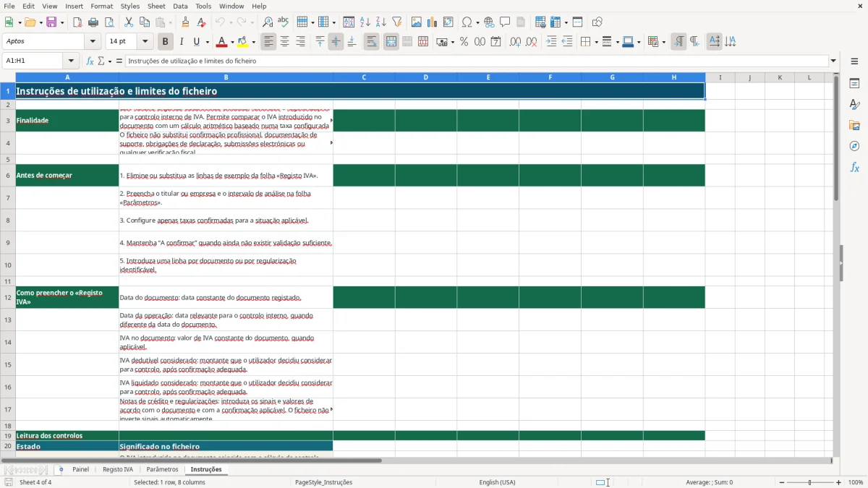Click the Formula equals button
Image resolution: width=868 pixels, height=488 pixels.
click(119, 61)
